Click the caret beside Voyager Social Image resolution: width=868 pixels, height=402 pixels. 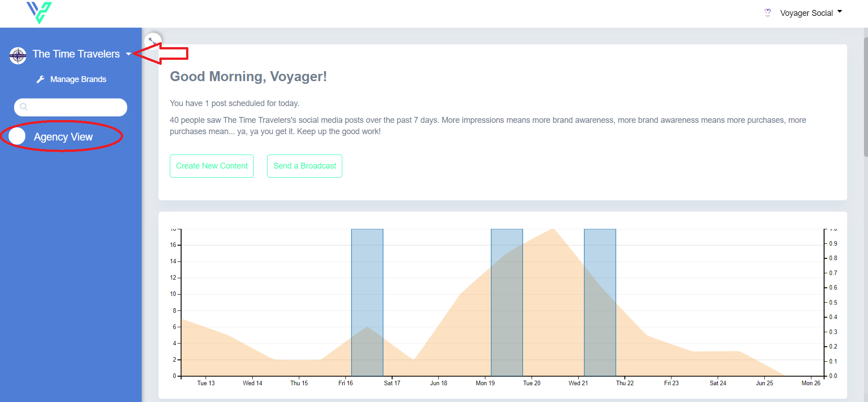tap(839, 11)
